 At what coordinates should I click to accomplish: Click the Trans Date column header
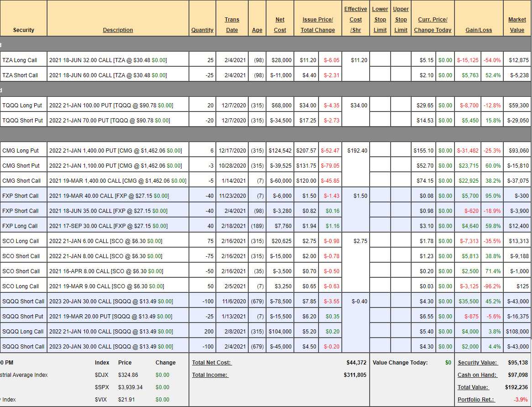point(232,25)
